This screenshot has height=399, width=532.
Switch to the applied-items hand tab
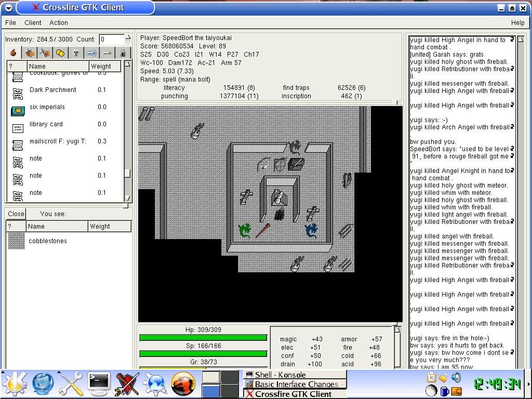[x=30, y=52]
